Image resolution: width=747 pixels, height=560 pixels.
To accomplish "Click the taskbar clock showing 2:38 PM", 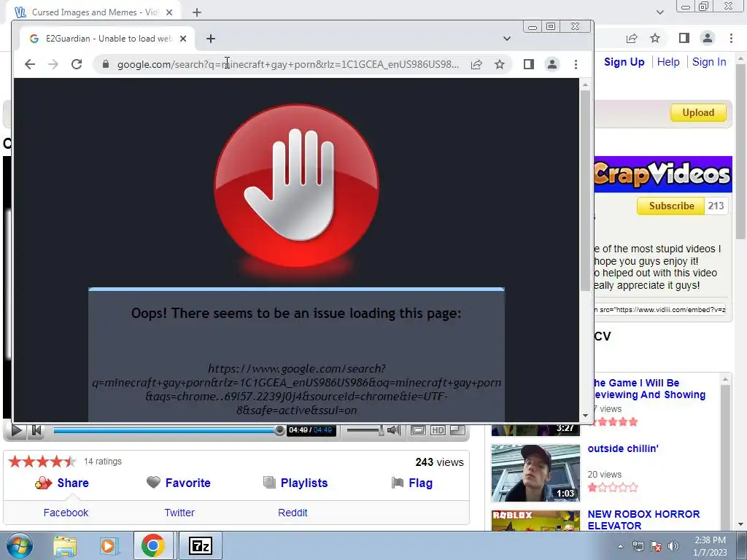I will 710,546.
